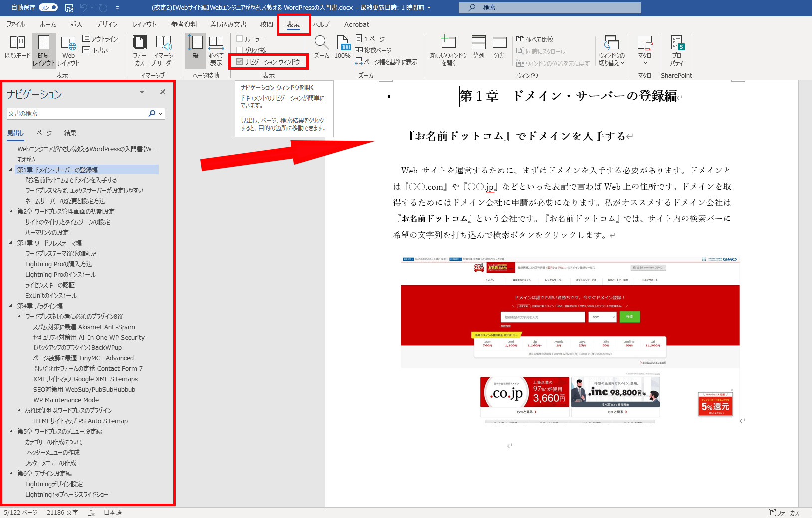
Task: Open the Switch Windows (ウィンドウの切り替え) dropdown
Action: tap(611, 50)
